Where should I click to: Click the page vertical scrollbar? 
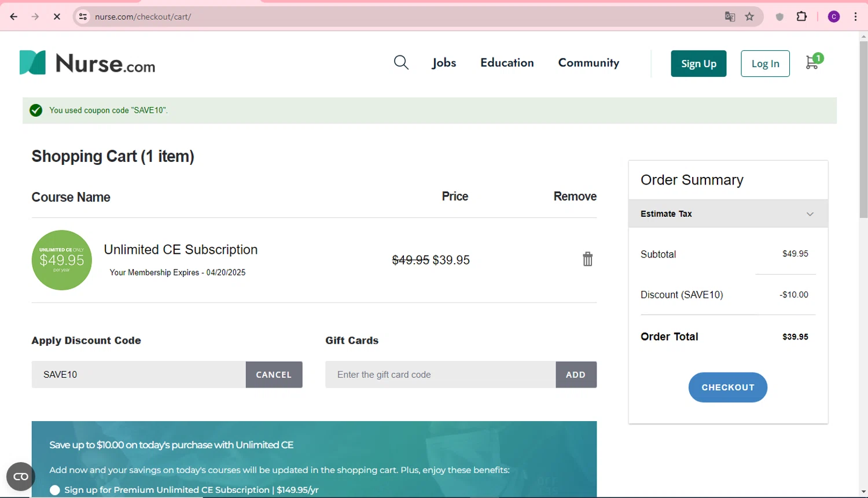863,130
